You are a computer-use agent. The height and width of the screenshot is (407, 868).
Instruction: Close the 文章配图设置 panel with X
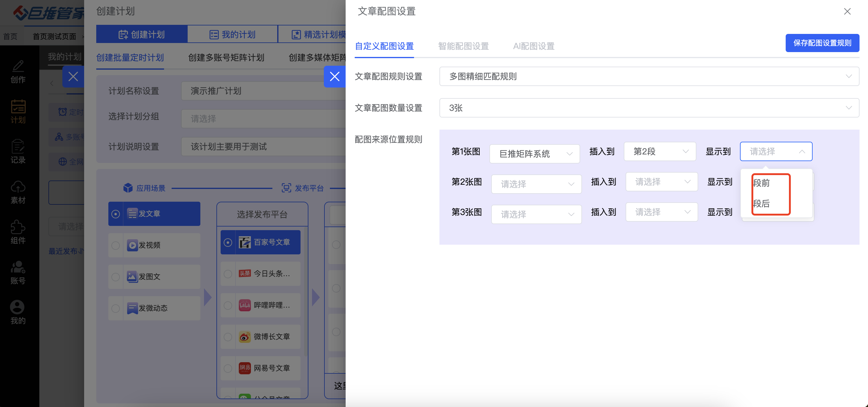click(x=847, y=12)
